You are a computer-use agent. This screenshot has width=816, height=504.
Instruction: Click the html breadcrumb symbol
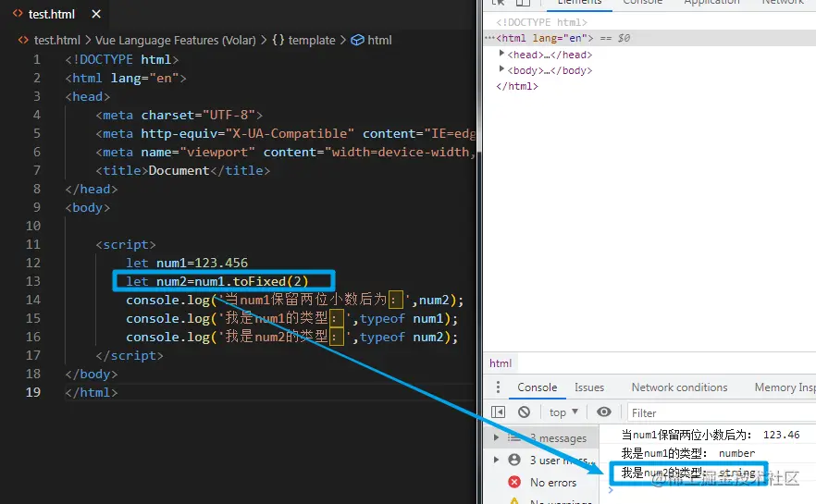point(379,40)
